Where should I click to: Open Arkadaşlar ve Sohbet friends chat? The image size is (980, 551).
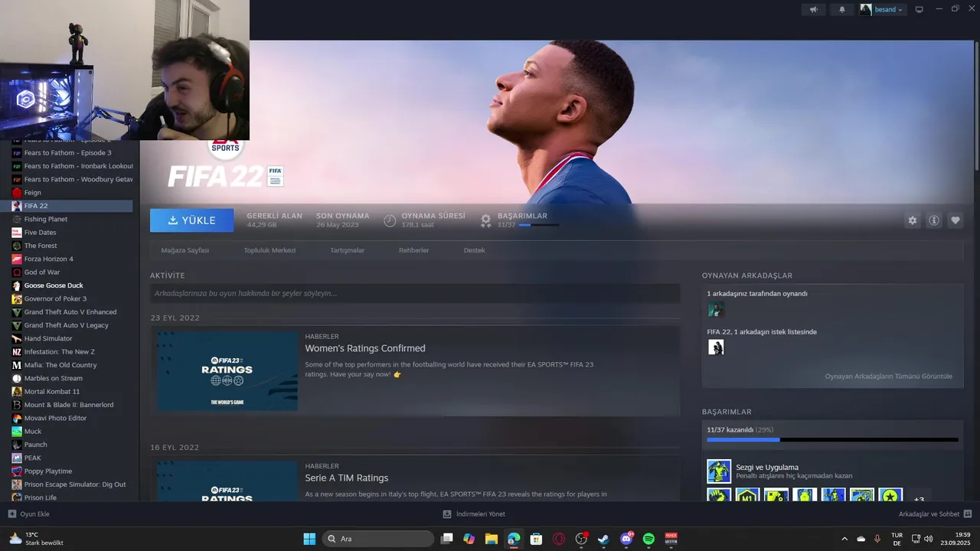coord(935,514)
